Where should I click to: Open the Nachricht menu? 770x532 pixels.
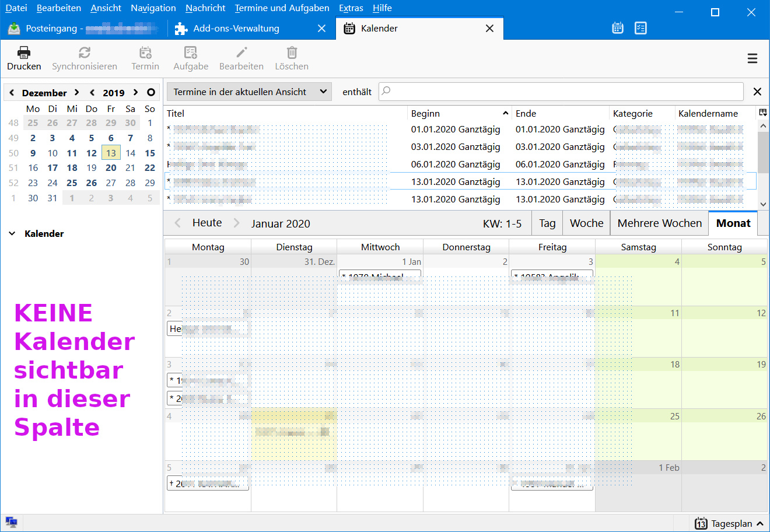205,8
